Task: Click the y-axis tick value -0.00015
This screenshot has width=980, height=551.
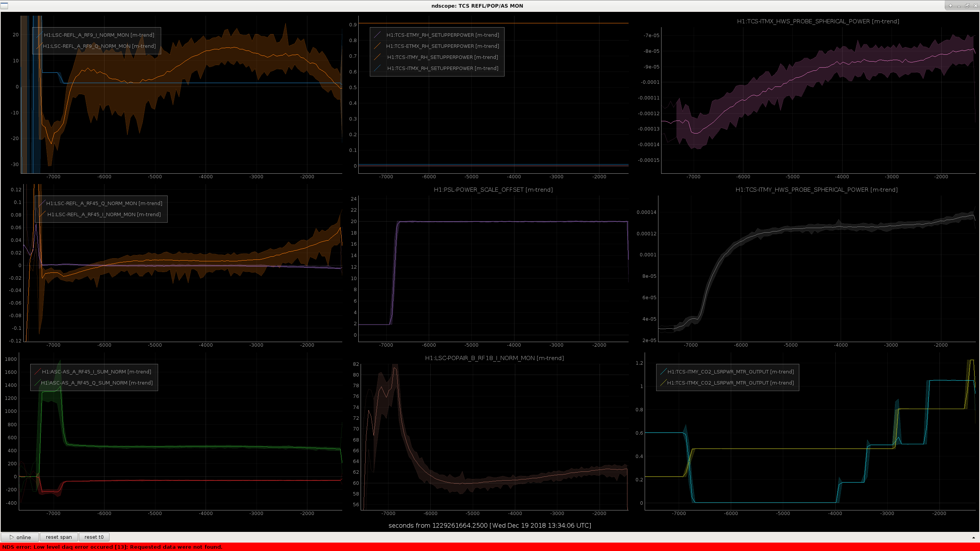Action: pyautogui.click(x=648, y=160)
